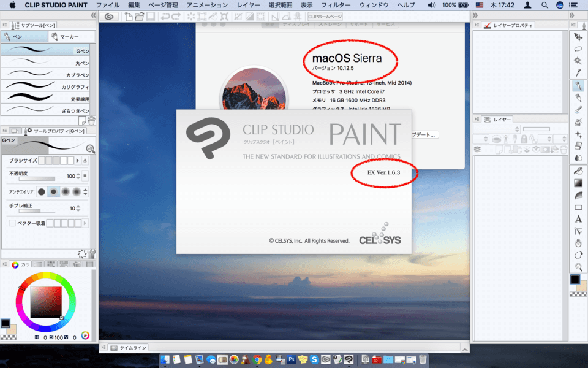Select the Pen tool in tool palette
The height and width of the screenshot is (368, 588).
578,86
